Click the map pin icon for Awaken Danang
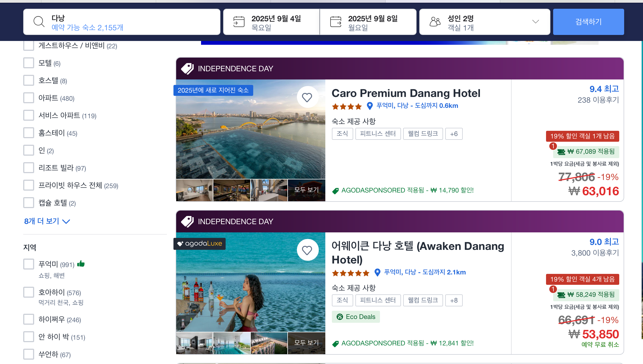 (377, 272)
